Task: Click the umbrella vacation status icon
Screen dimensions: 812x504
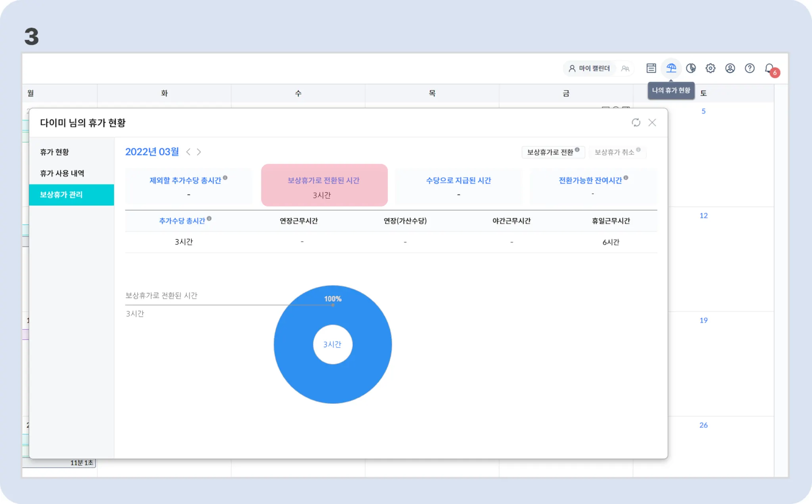Action: coord(671,68)
